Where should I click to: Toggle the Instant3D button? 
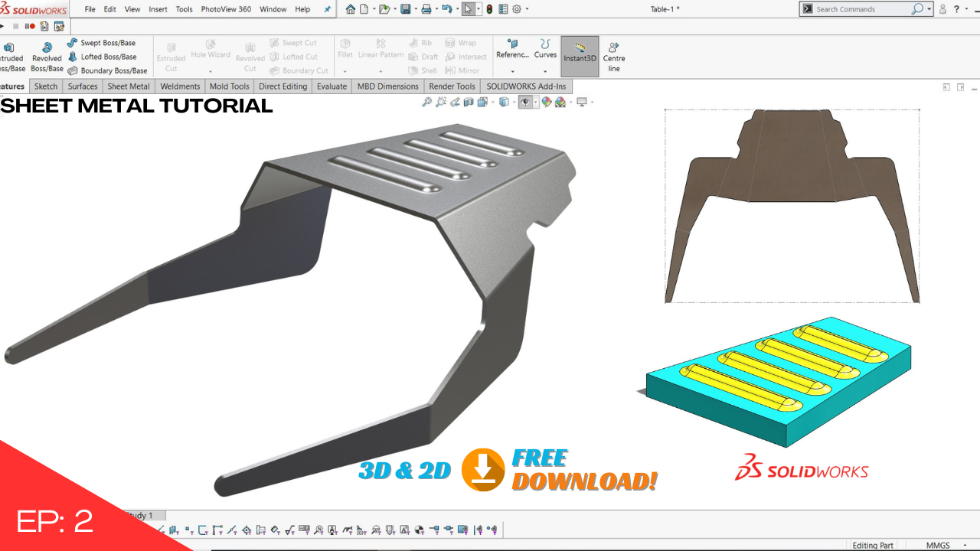pyautogui.click(x=580, y=57)
